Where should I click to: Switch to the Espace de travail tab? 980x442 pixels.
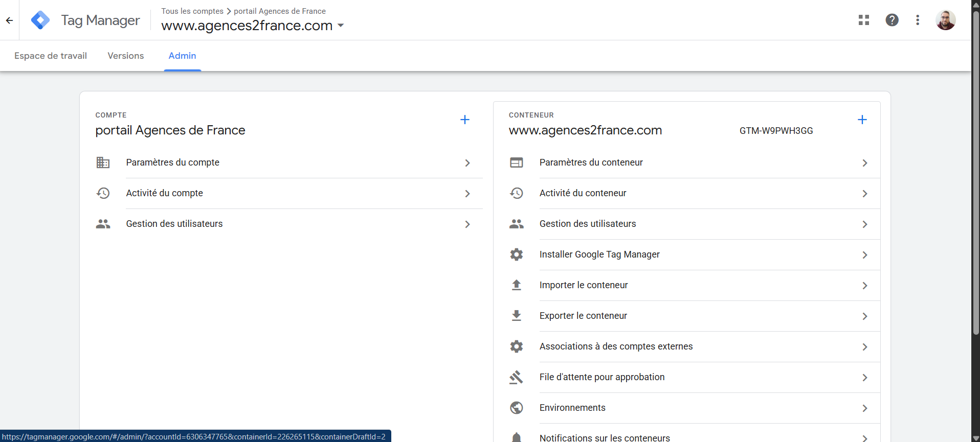coord(51,56)
